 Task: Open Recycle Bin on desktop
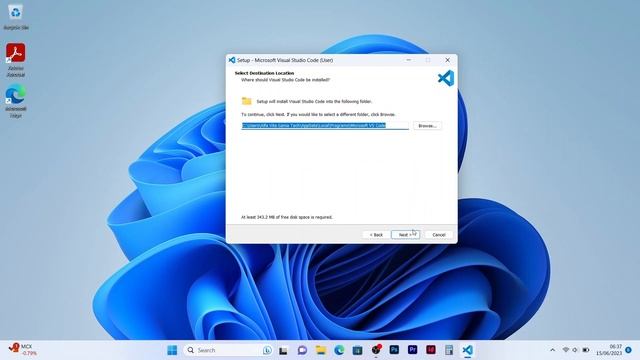(x=16, y=17)
